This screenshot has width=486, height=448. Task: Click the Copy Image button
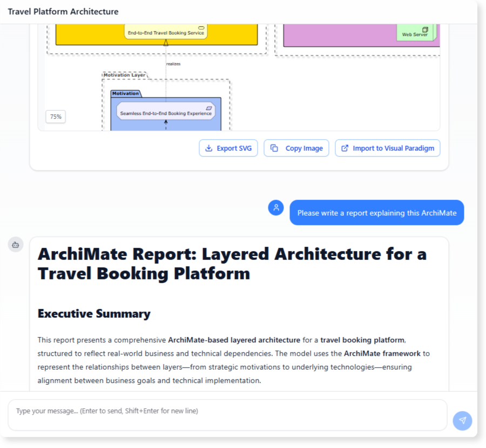pos(296,148)
